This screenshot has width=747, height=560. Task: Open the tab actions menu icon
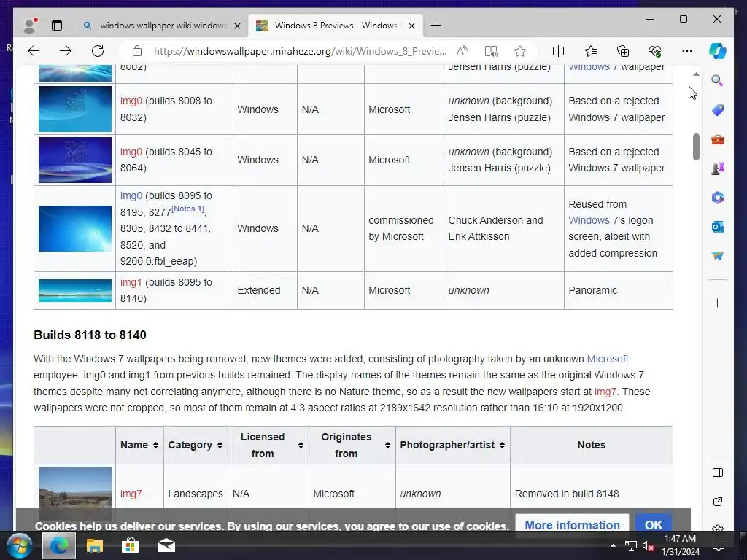point(57,26)
